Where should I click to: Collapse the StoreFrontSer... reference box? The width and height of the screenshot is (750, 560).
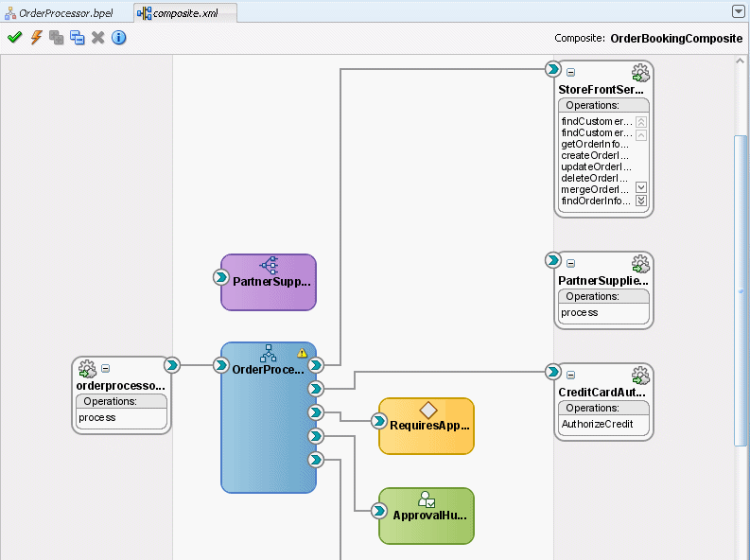point(570,72)
